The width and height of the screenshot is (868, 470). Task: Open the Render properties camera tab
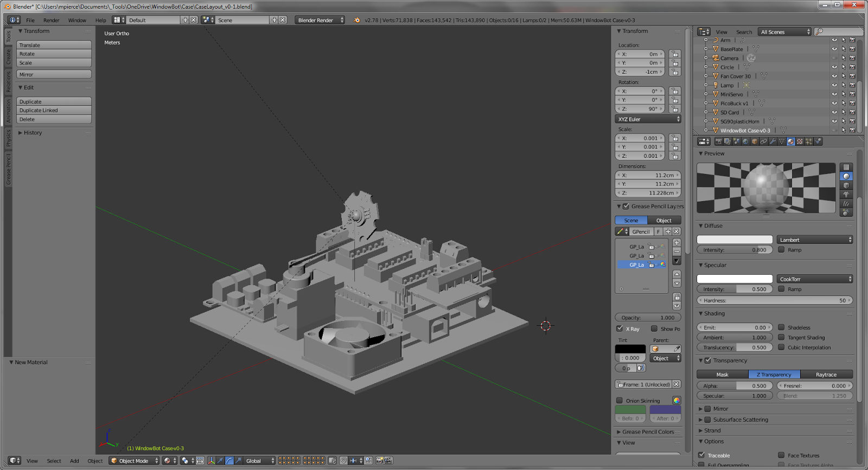718,141
